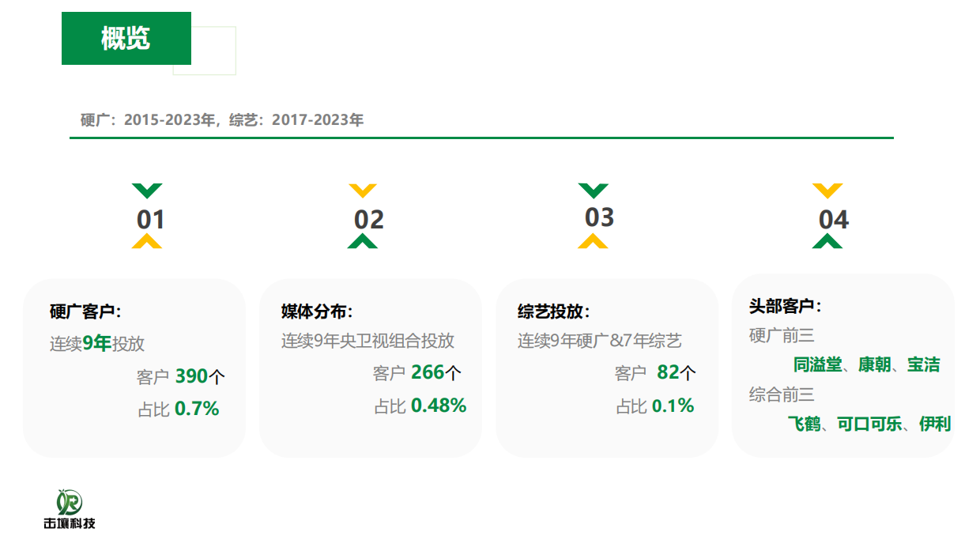Screen dimensions: 980x551
Task: Click the 客户 390个 value
Action: [x=181, y=376]
